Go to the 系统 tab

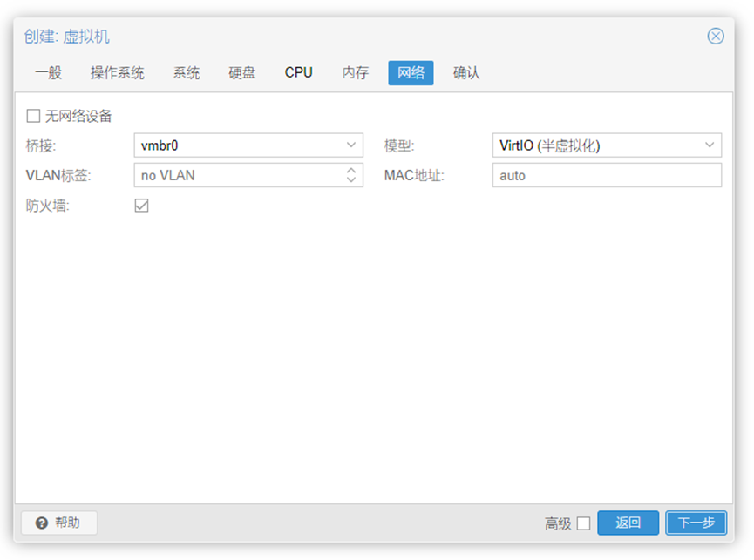tap(186, 73)
